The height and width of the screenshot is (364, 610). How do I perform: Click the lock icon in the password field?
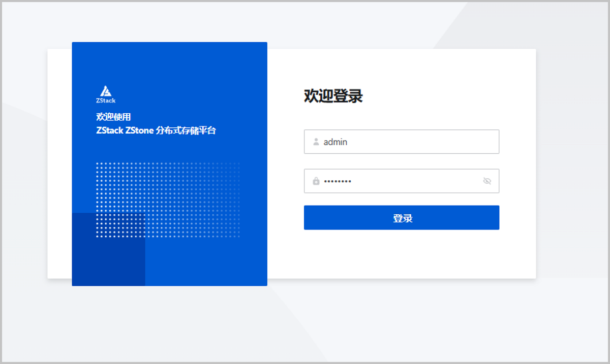(x=316, y=181)
